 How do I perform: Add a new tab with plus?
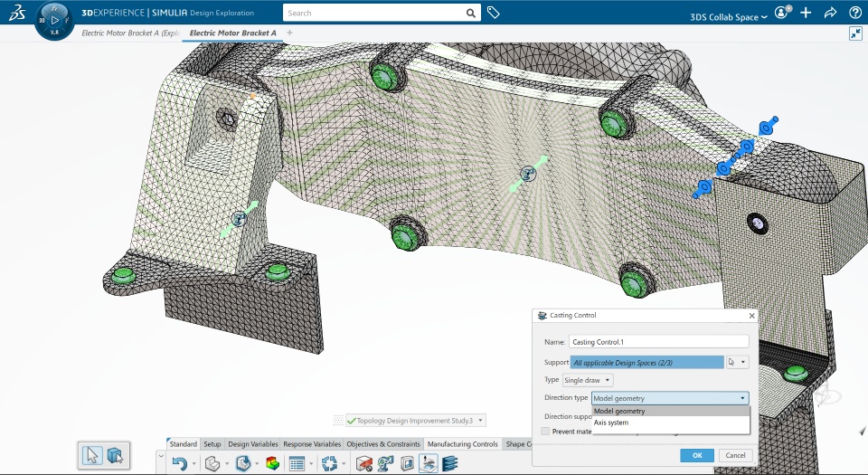289,33
